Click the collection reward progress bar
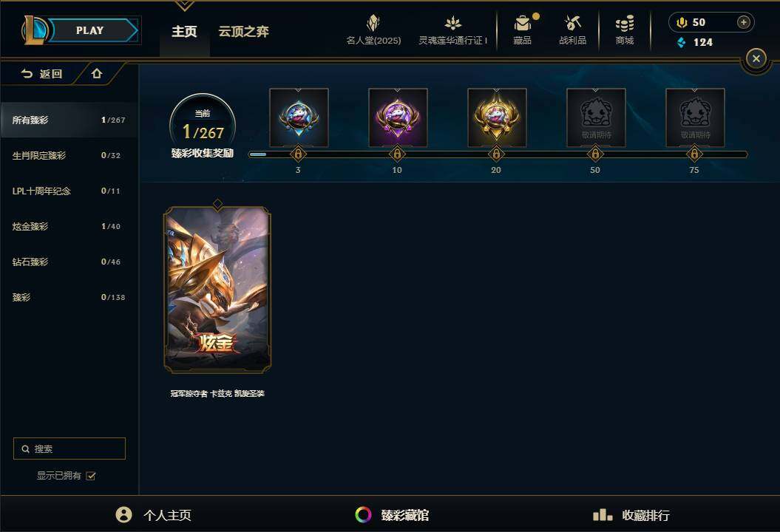The width and height of the screenshot is (780, 532). tap(498, 154)
